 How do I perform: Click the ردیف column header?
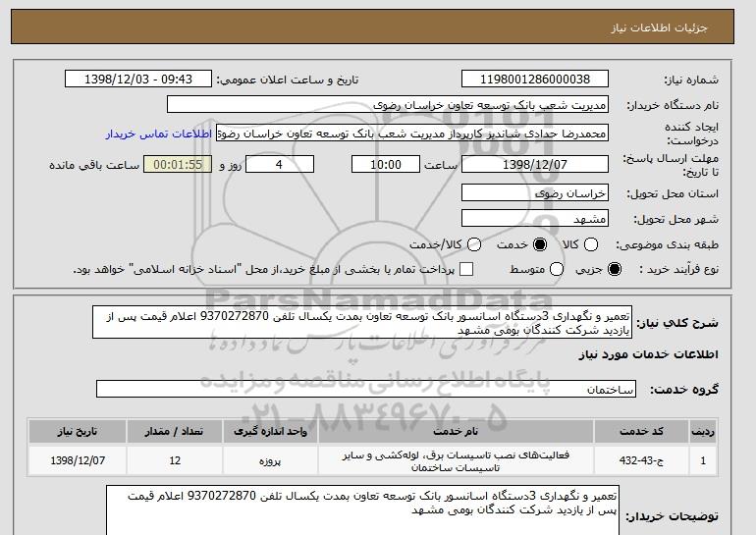click(x=703, y=431)
